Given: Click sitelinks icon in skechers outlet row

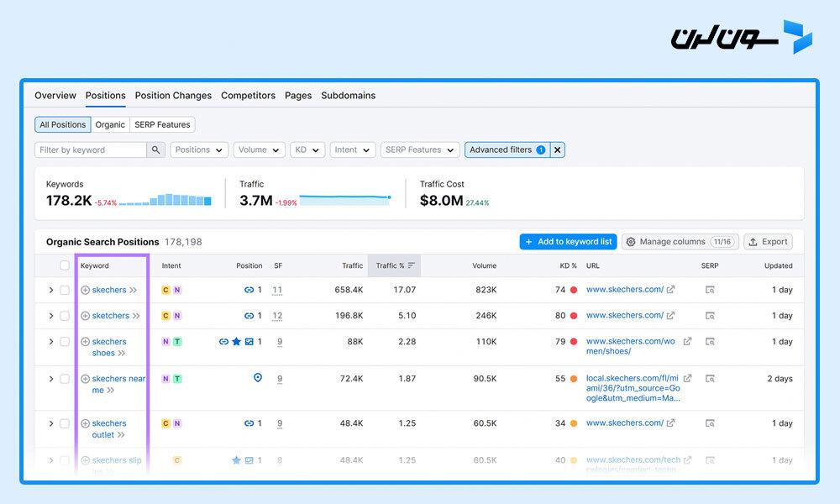Looking at the screenshot, I should coord(249,423).
